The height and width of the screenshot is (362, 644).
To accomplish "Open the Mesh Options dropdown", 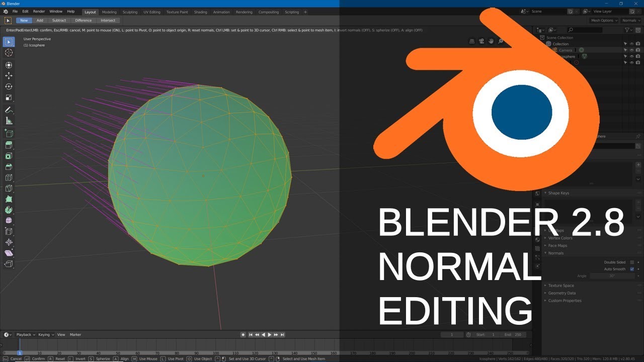I will tap(604, 21).
